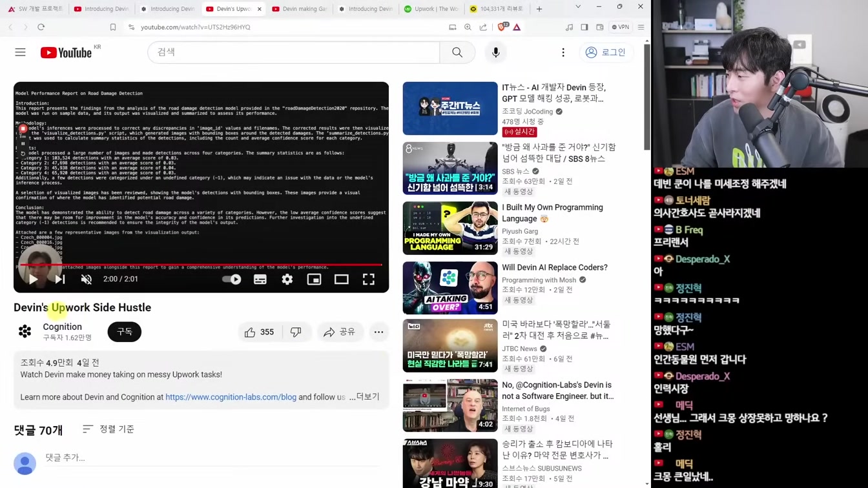Open Will Devin AI Replace Coders video
Screen dimensions: 868x488
pyautogui.click(x=555, y=267)
